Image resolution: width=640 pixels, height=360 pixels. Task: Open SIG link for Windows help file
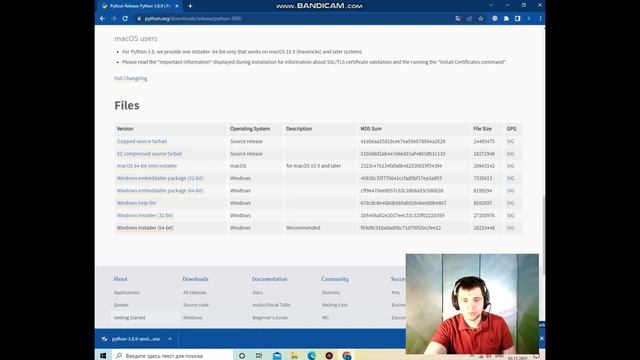point(510,203)
